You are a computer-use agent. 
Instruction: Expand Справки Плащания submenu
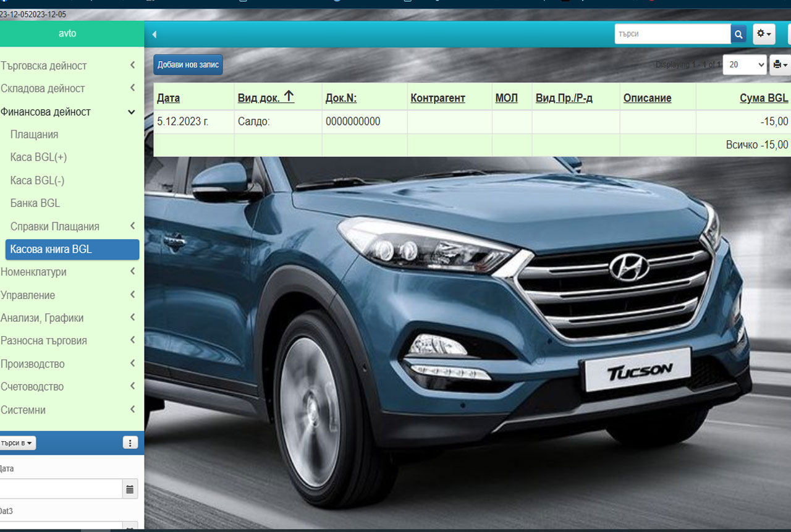pos(73,226)
